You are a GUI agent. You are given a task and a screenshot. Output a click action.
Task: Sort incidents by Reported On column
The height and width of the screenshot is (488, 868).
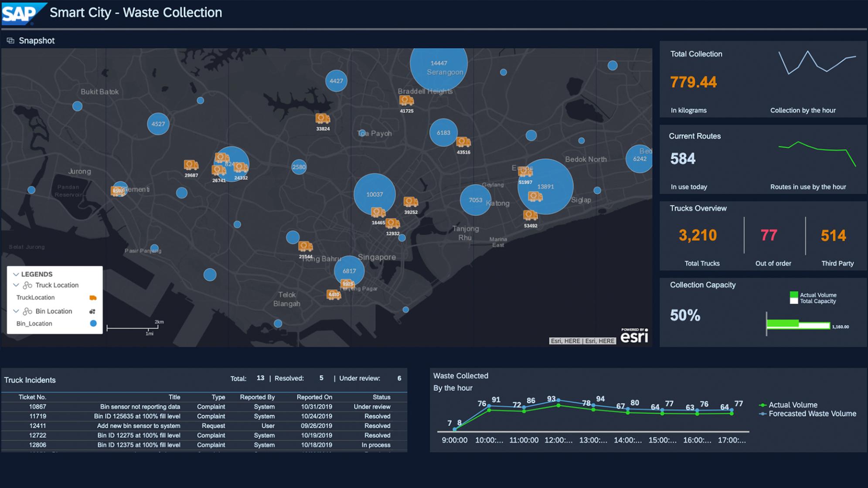[314, 397]
